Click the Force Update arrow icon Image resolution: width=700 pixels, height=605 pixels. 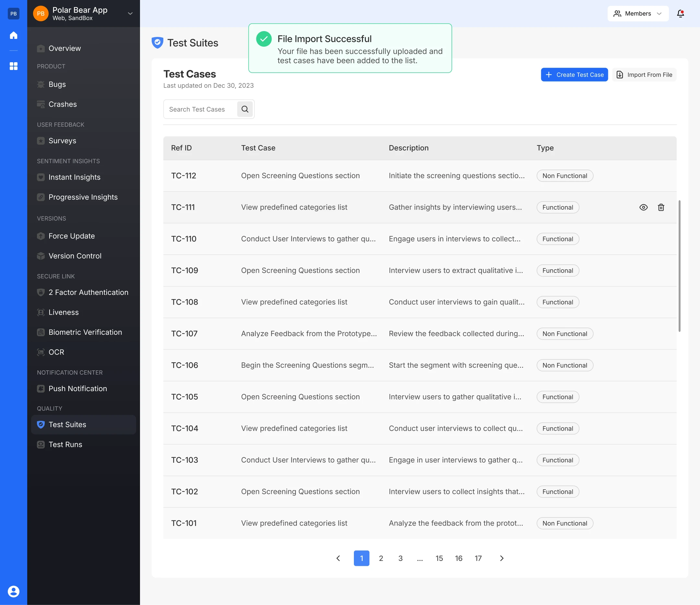(x=41, y=236)
